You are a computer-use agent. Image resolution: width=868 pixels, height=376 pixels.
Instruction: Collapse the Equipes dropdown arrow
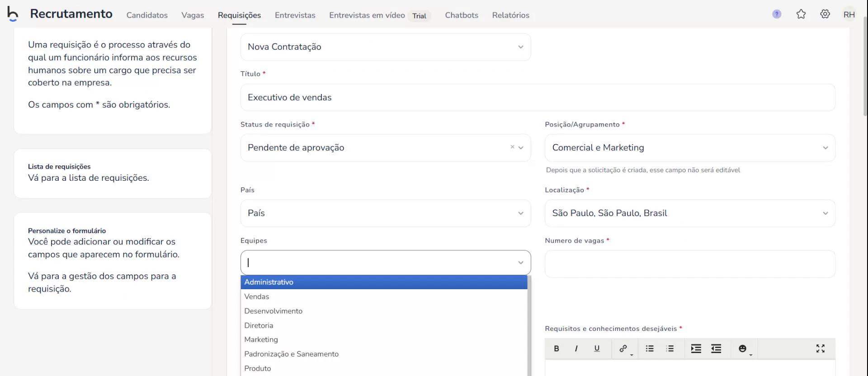pyautogui.click(x=521, y=263)
